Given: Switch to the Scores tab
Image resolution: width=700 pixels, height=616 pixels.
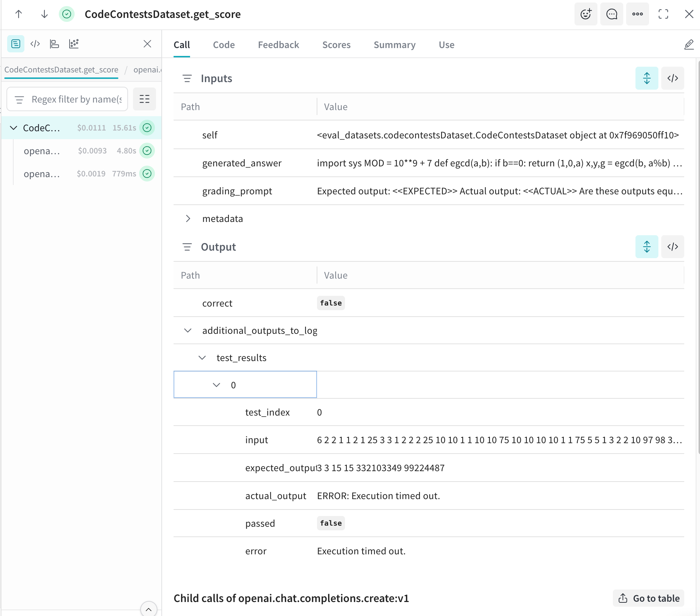Looking at the screenshot, I should click(336, 45).
